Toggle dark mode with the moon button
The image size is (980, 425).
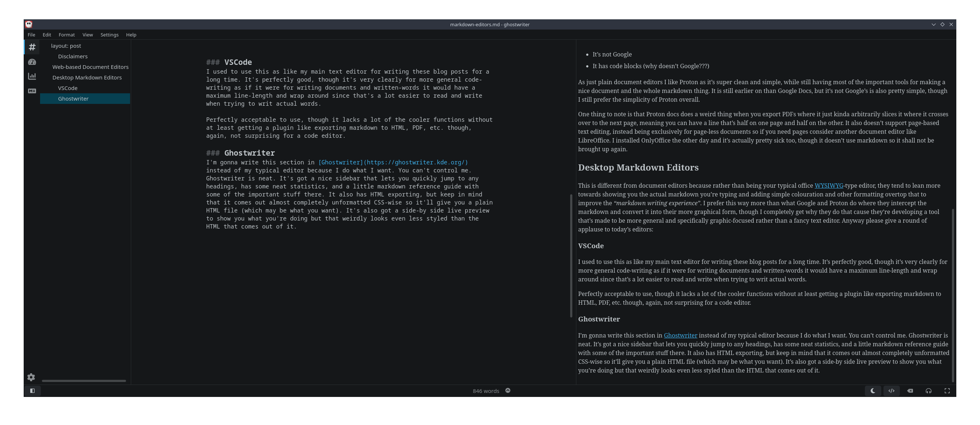873,391
